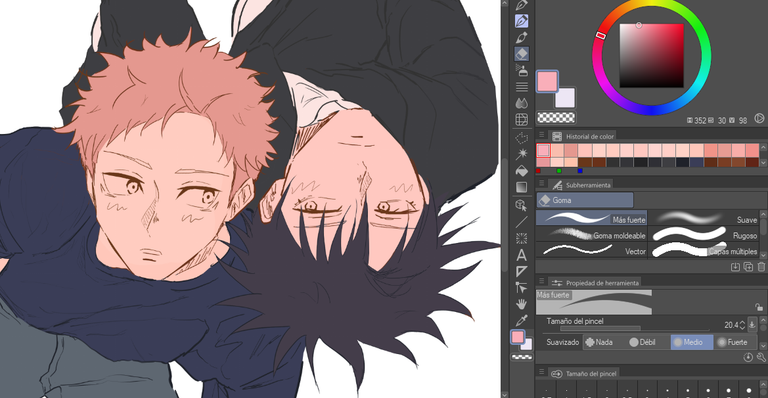Choose the Vector eraser

click(x=591, y=251)
